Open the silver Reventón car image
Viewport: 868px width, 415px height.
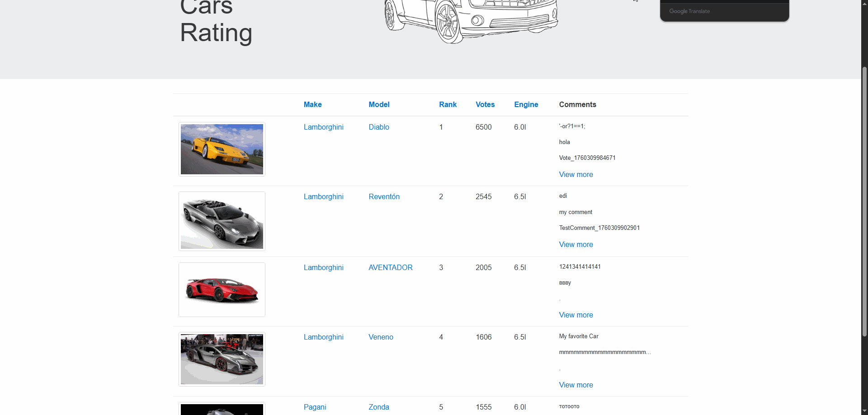pos(222,221)
